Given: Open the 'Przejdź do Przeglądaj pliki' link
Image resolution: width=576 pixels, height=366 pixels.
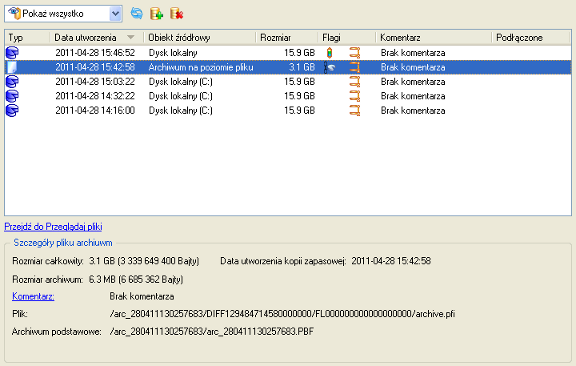Looking at the screenshot, I should click(53, 227).
